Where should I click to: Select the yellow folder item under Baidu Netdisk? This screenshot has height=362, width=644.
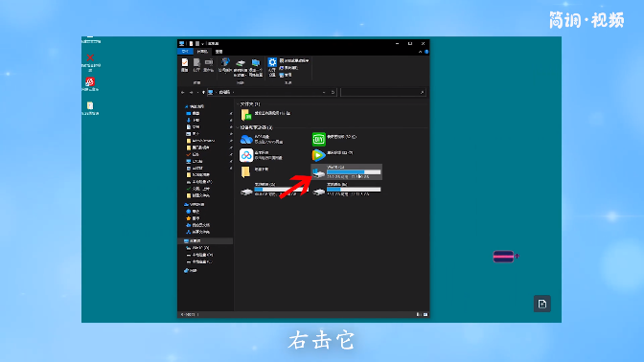pos(256,171)
